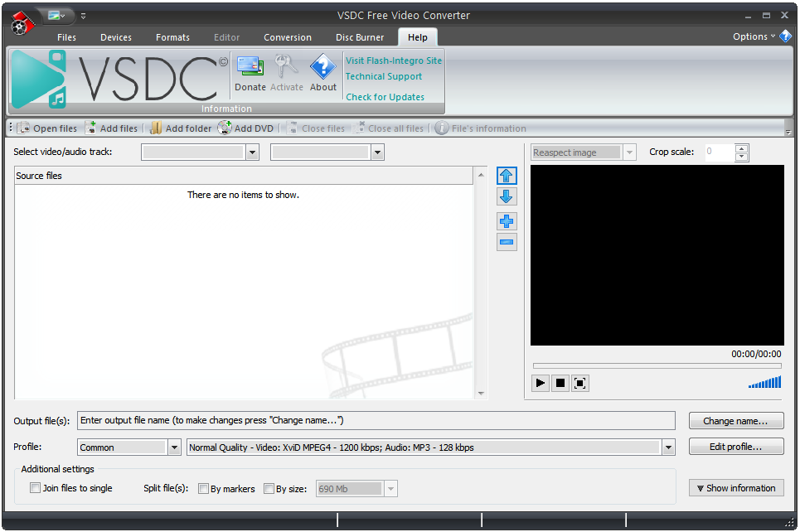This screenshot has width=800, height=532.
Task: Open the Options menu
Action: pos(754,36)
